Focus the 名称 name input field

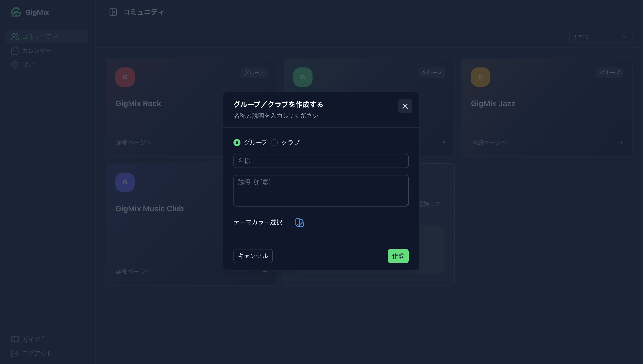[321, 161]
